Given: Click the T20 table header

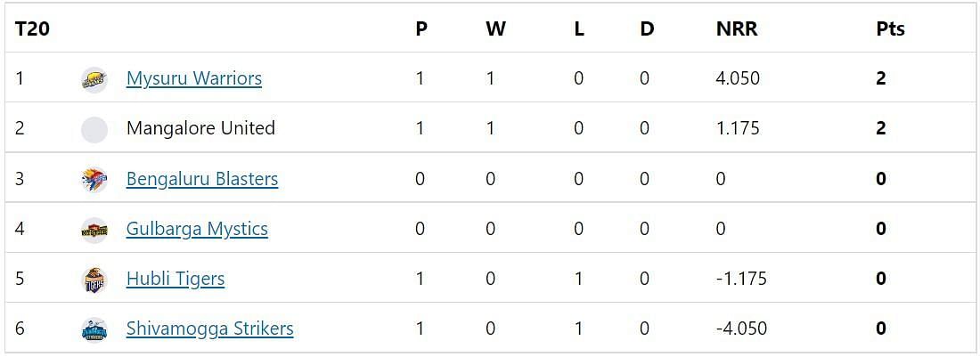Looking at the screenshot, I should pyautogui.click(x=32, y=28).
